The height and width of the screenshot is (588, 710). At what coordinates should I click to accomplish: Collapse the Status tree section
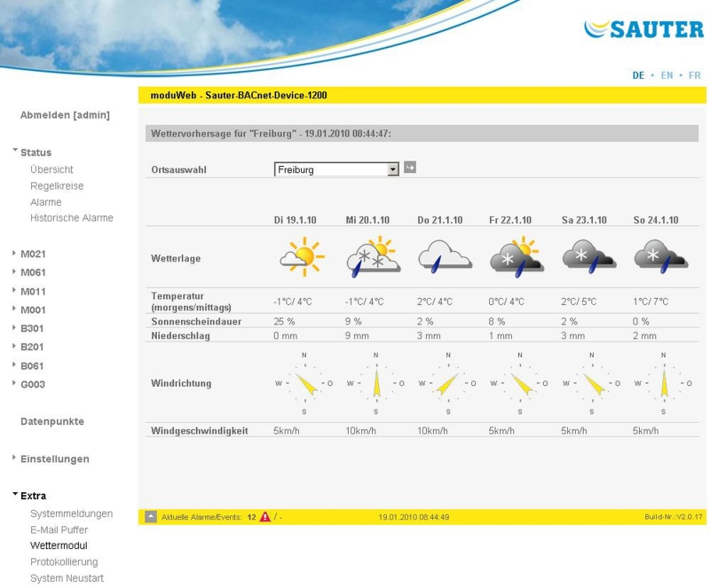click(x=15, y=150)
